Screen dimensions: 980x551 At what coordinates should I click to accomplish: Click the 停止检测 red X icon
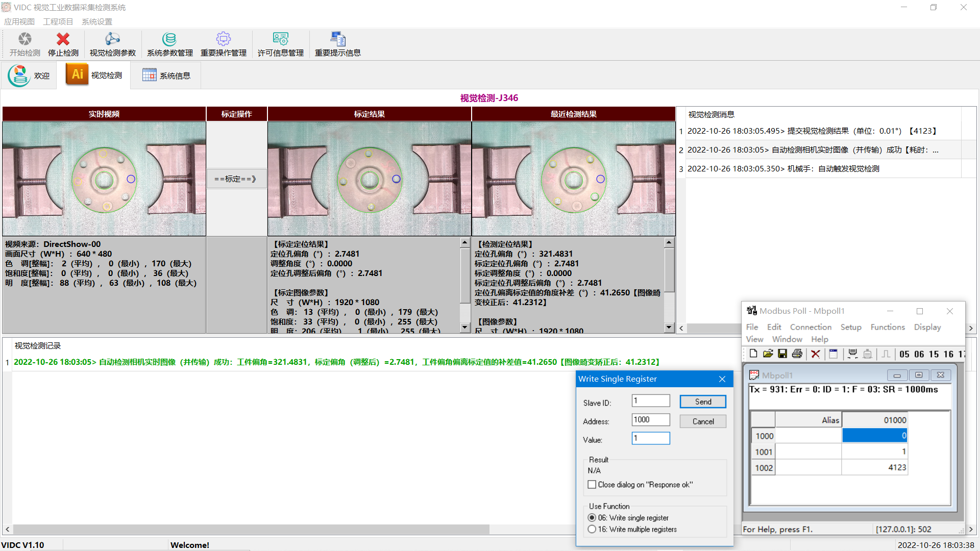coord(63,39)
